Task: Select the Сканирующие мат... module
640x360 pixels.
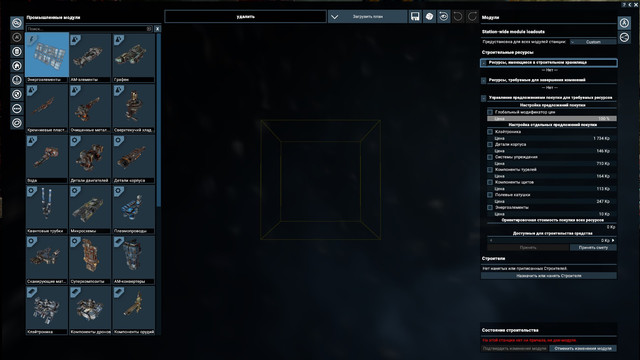Action: coord(47,260)
